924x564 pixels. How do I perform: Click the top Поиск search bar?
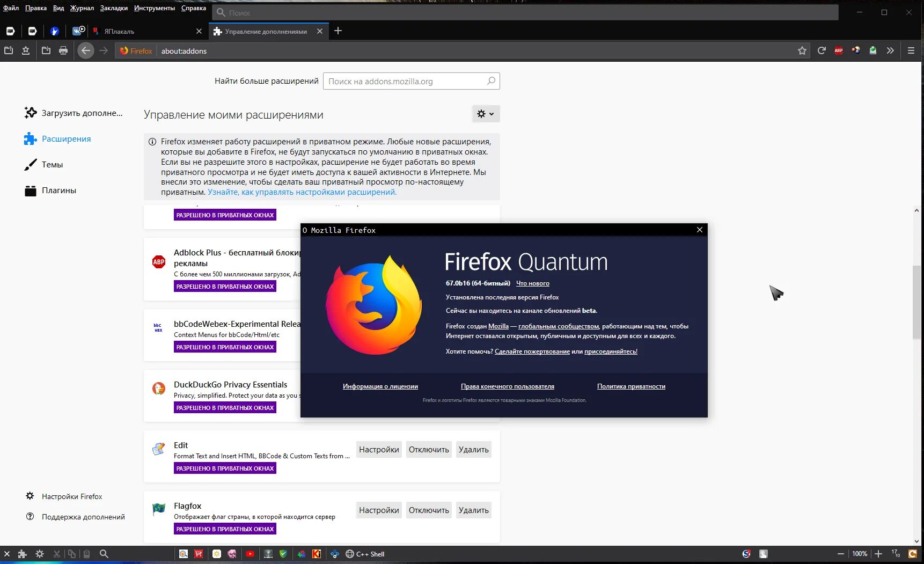click(525, 12)
